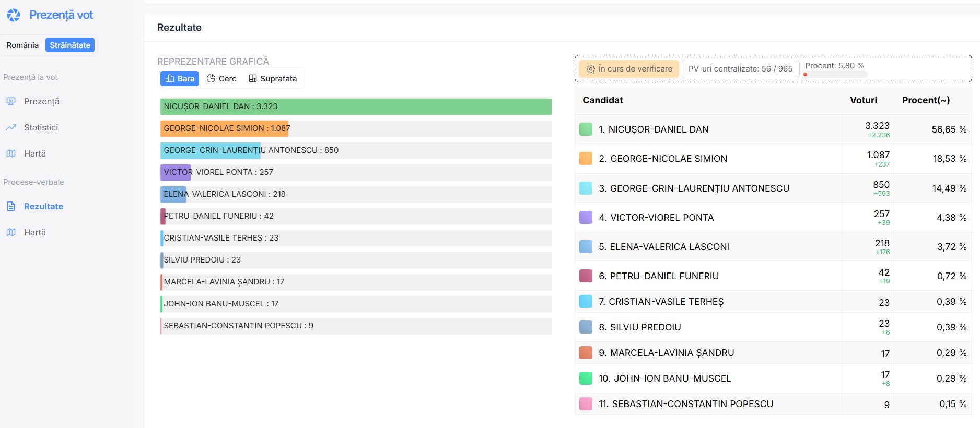The height and width of the screenshot is (428, 980).
Task: Click green swatch beside Nicușor-Daniel Dan
Action: pos(586,129)
